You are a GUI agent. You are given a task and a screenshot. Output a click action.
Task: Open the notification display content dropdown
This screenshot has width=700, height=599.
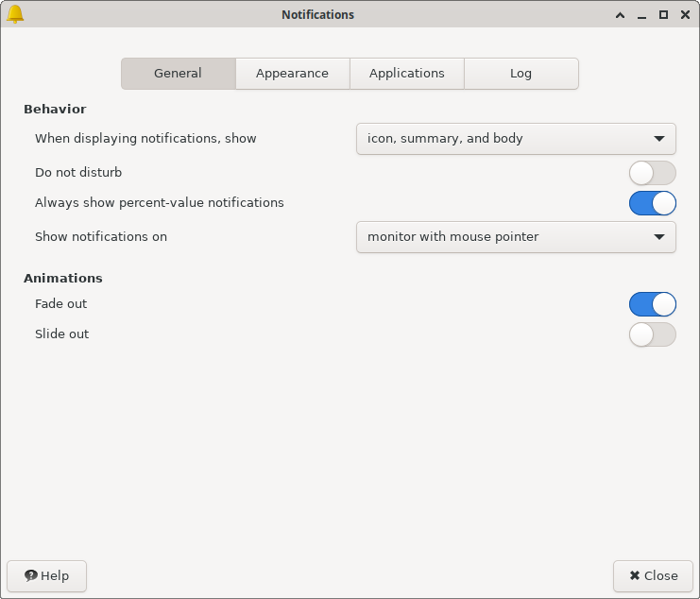tap(516, 139)
